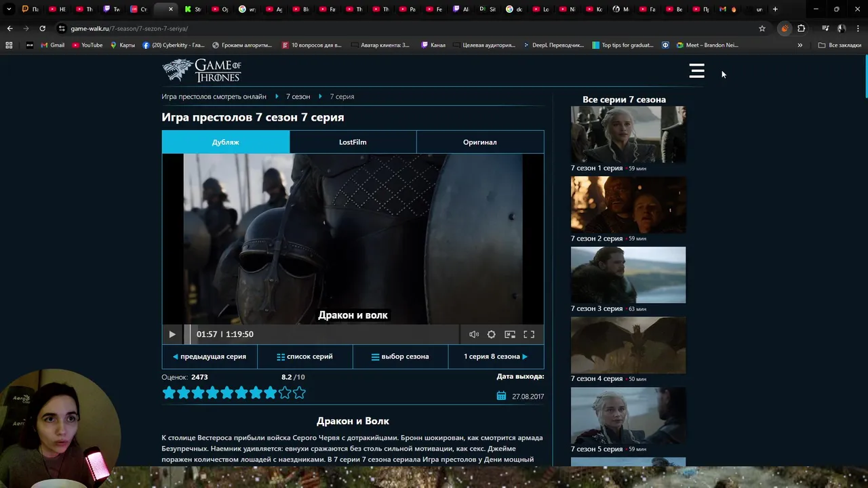Open the browser extensions puzzle icon
Viewport: 868px width, 488px height.
tap(802, 28)
